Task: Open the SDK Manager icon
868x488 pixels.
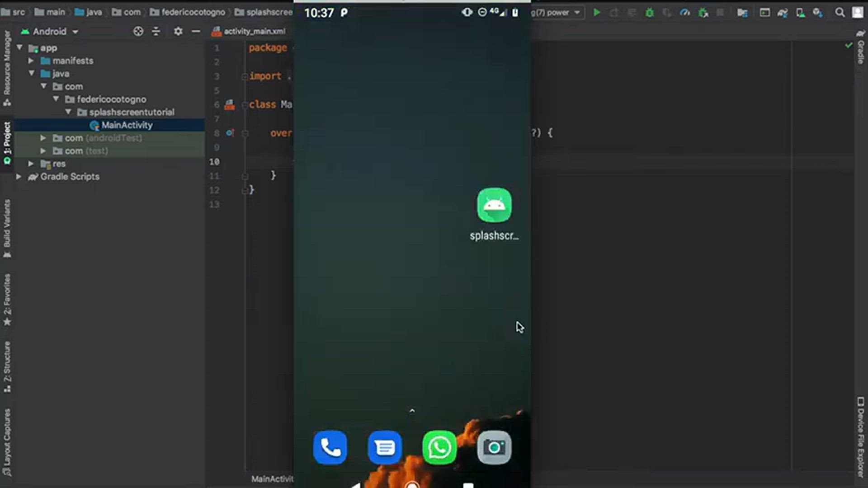Action: [x=818, y=13]
